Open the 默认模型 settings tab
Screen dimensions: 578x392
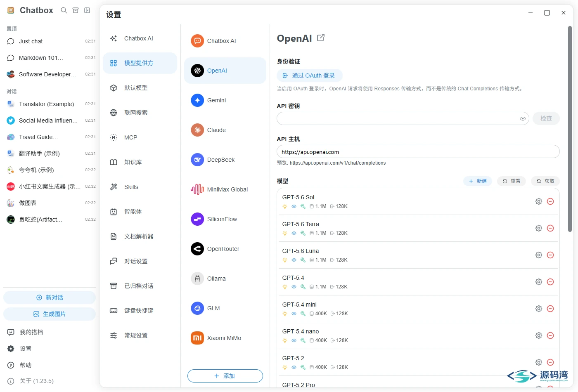(x=140, y=88)
